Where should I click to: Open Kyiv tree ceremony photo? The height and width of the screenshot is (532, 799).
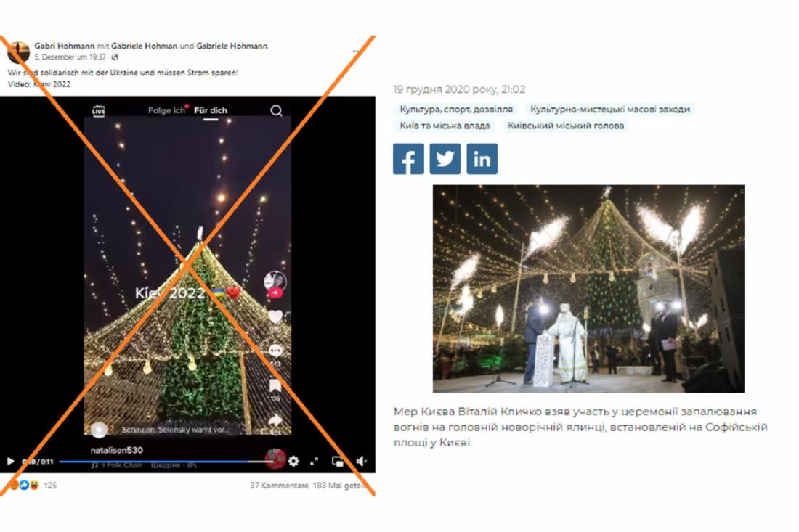tap(588, 289)
